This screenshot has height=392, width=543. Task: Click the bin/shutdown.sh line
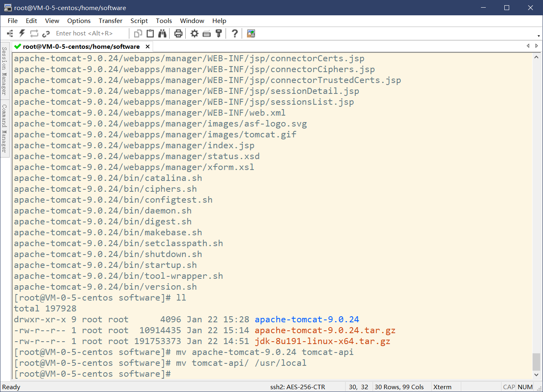click(108, 254)
